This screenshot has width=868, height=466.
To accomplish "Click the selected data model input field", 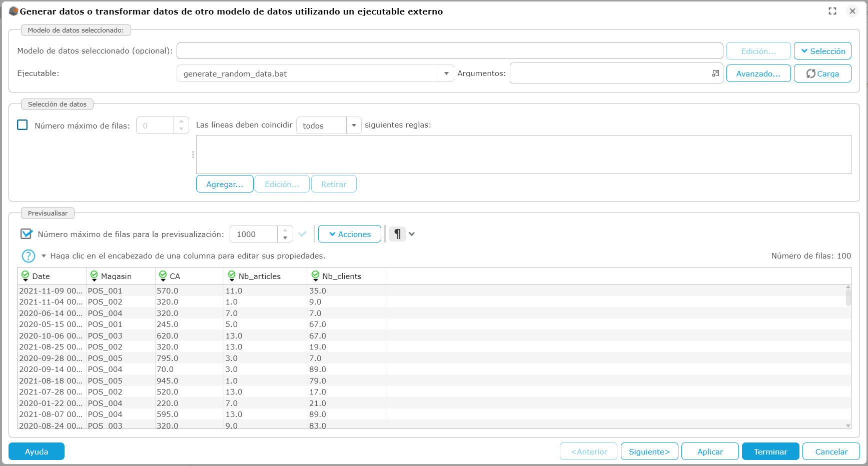I will point(450,51).
